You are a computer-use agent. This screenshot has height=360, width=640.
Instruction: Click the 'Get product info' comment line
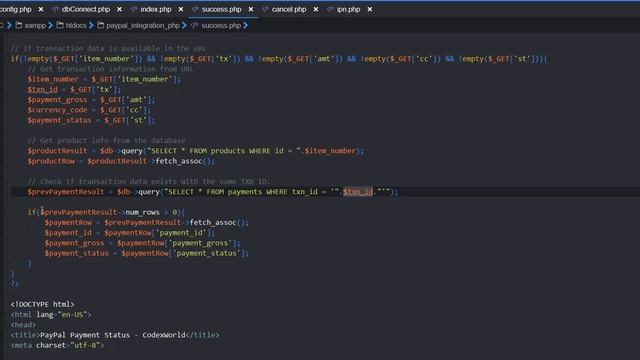tap(107, 140)
